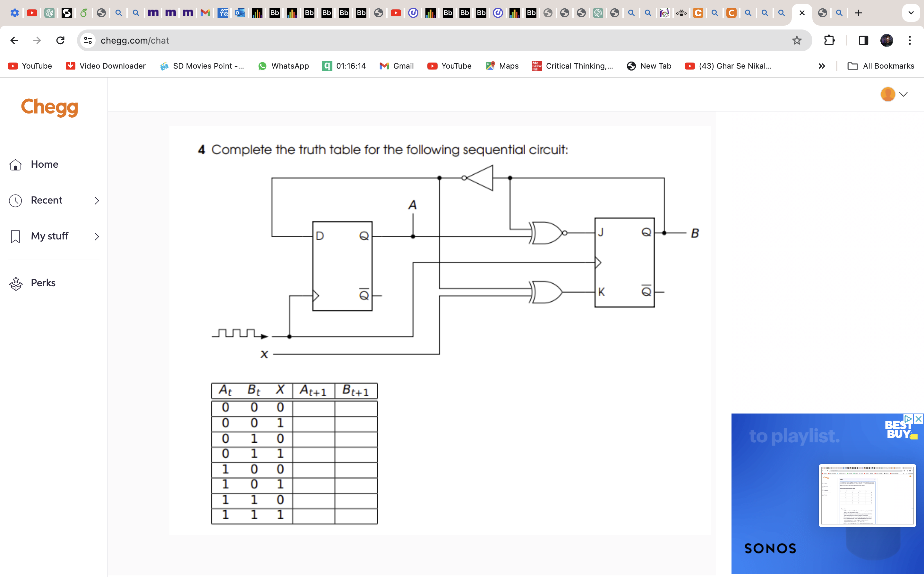924x577 pixels.
Task: Click the address bar showing chegg.com/chat
Action: pos(135,40)
